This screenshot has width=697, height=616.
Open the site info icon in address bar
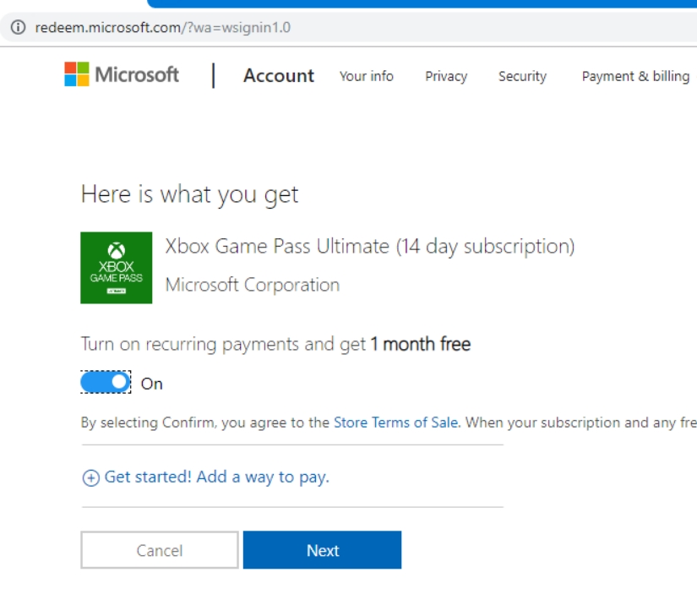[x=19, y=28]
